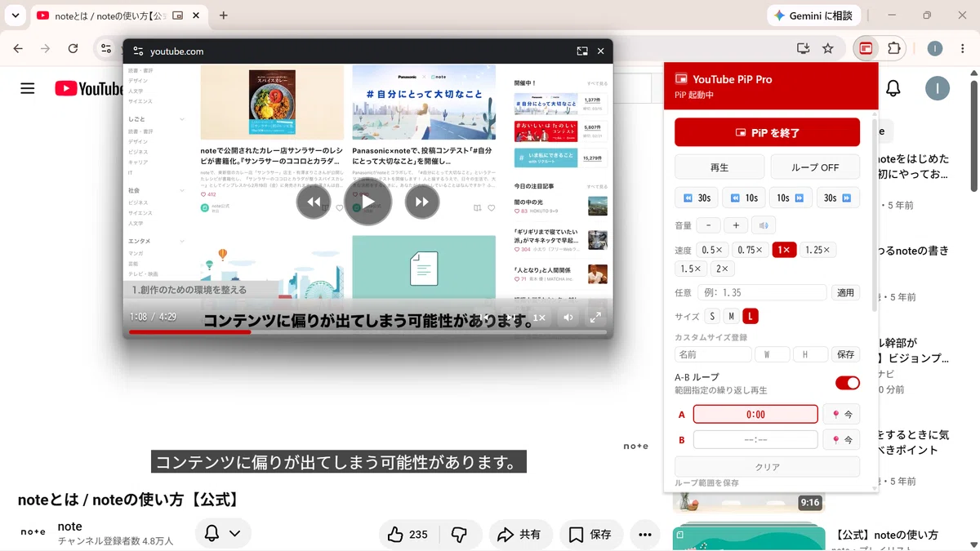Open 1× speed control in PiP window
Screen dimensions: 980x551
[539, 318]
